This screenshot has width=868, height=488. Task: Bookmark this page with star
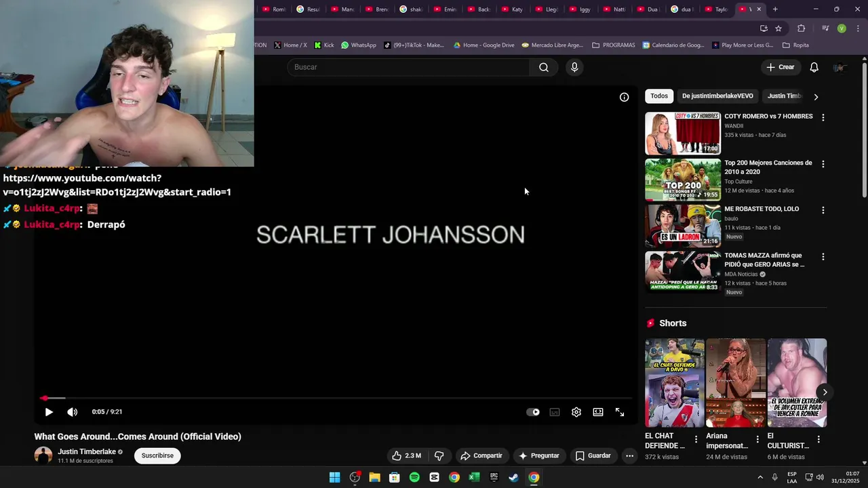(778, 28)
